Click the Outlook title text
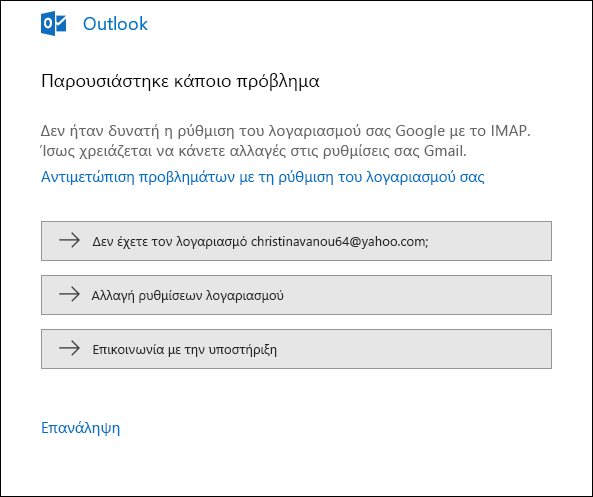This screenshot has height=497, width=593. point(115,24)
